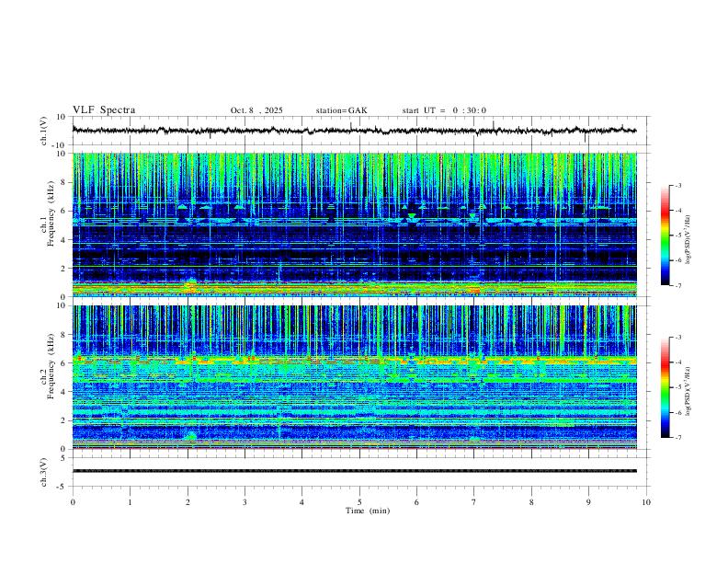Click time axis tick label "2"
This screenshot has width=728, height=563.
[188, 502]
